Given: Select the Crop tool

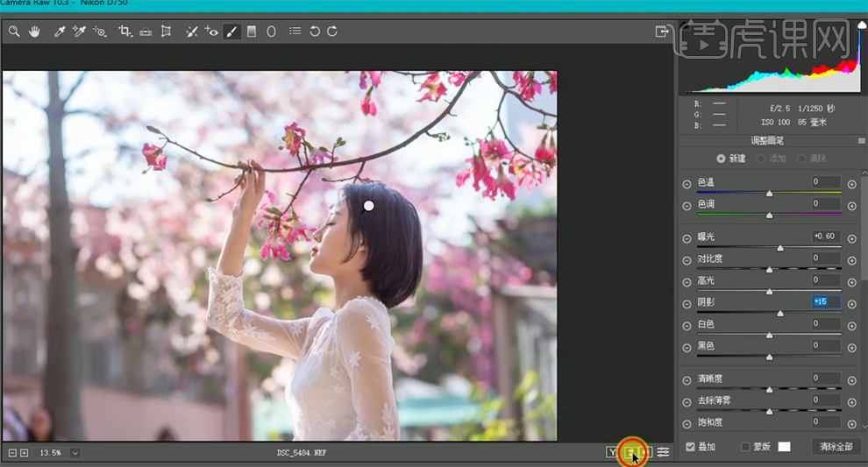Looking at the screenshot, I should click(125, 32).
